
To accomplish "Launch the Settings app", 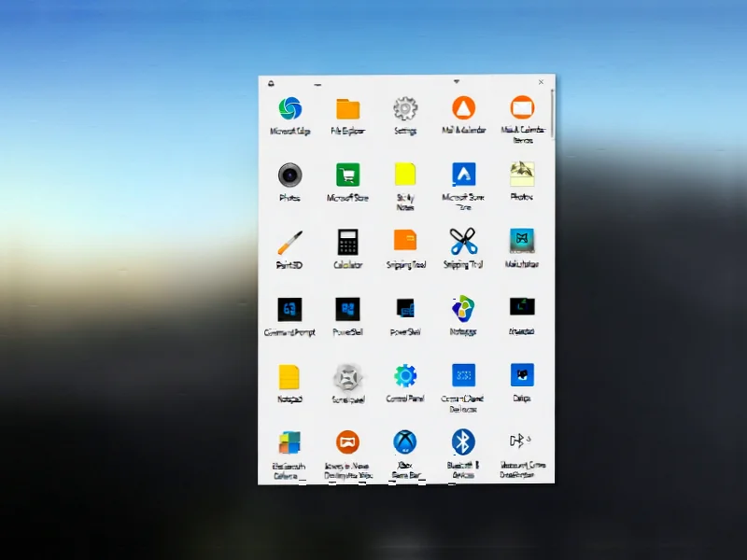I will click(405, 108).
